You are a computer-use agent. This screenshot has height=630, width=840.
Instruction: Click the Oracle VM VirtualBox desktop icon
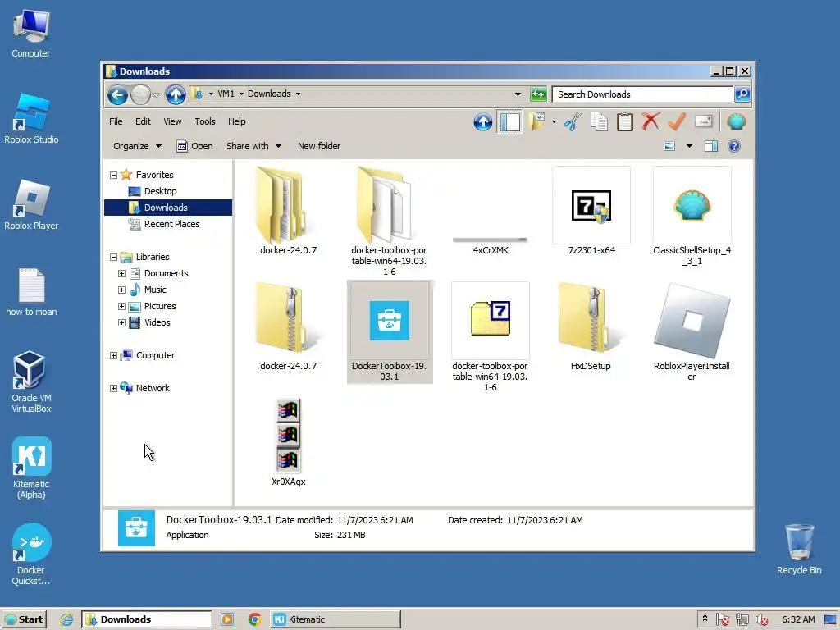(x=31, y=382)
